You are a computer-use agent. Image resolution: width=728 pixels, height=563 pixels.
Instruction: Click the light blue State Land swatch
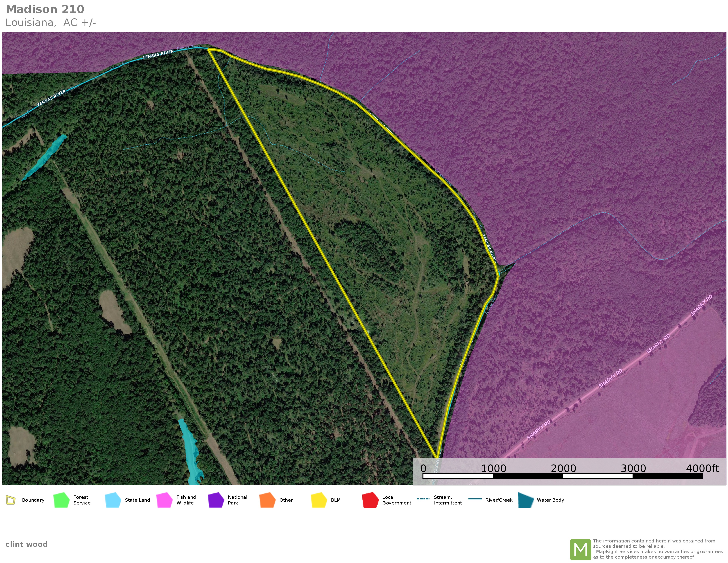coord(113,500)
